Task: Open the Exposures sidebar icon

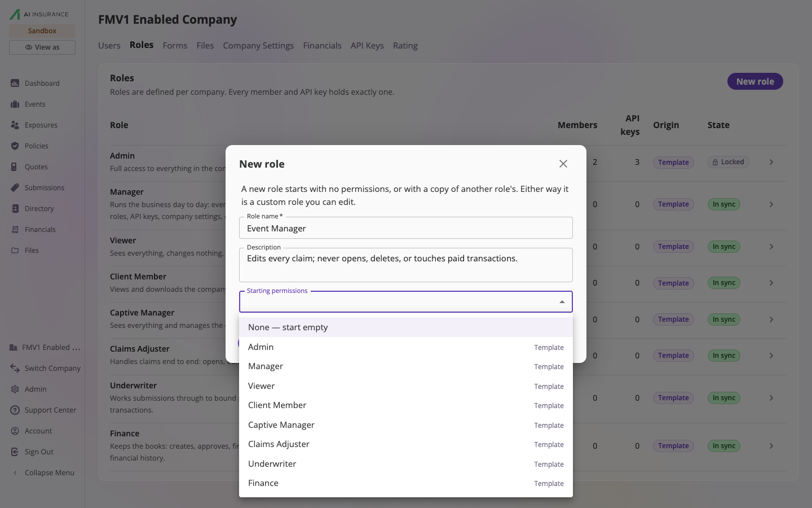Action: click(15, 125)
